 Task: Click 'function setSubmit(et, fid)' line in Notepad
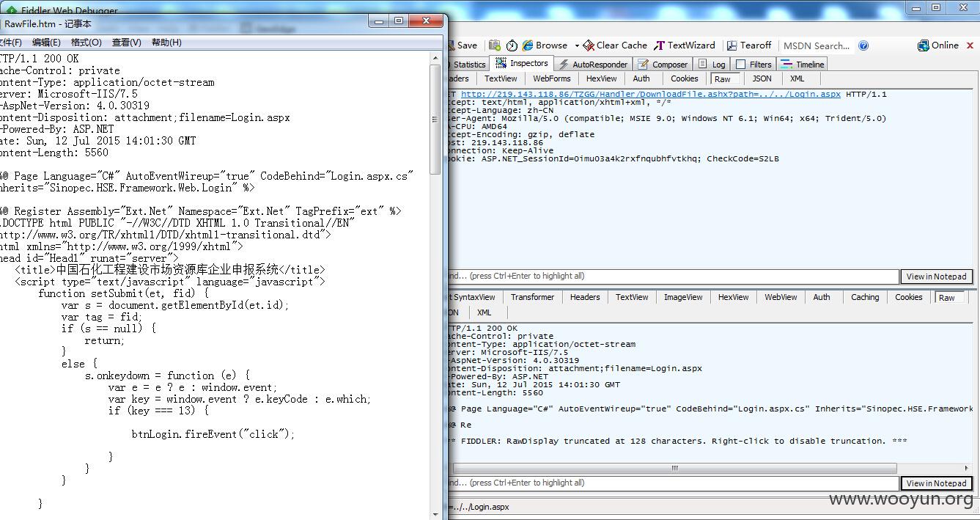pos(124,293)
